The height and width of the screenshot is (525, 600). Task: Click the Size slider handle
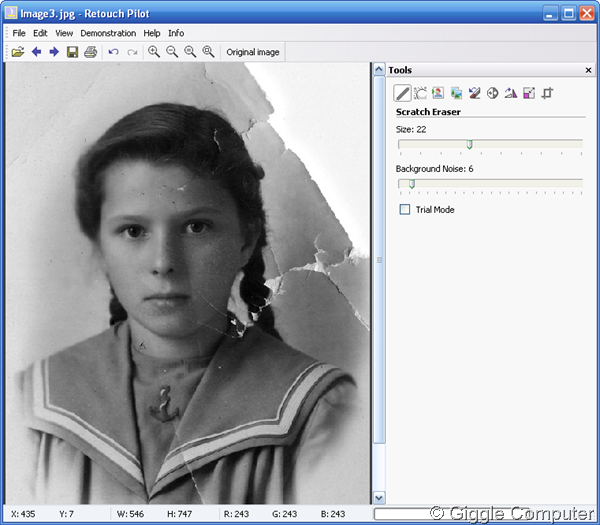point(469,144)
